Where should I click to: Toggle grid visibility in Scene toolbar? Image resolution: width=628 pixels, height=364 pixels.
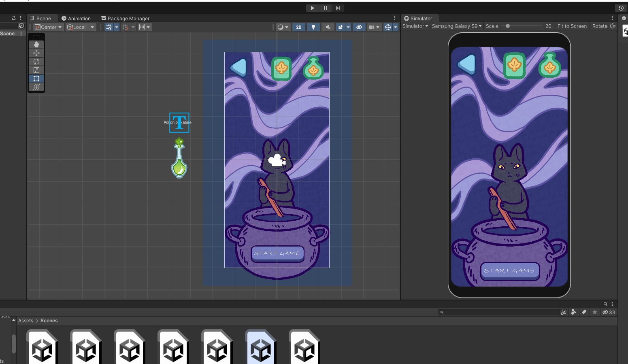tap(109, 27)
